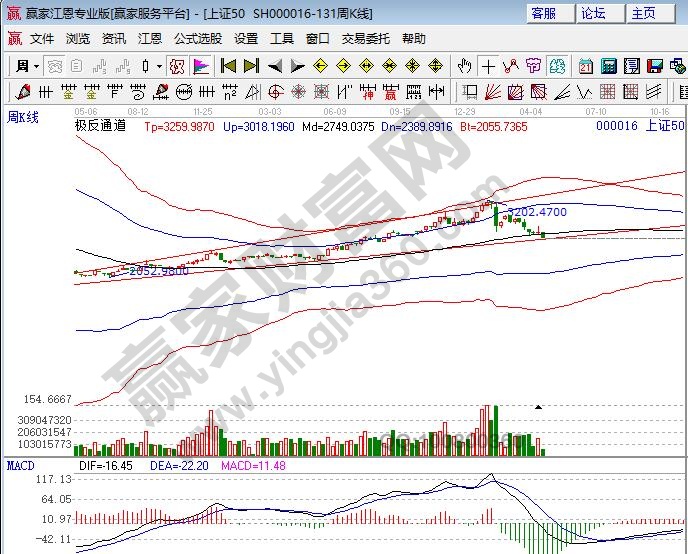Jump to first bar with skip-to-start icon

point(228,66)
